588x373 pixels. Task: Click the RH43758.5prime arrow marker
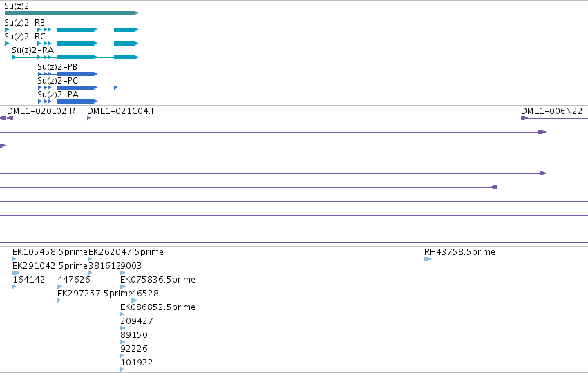pos(428,259)
